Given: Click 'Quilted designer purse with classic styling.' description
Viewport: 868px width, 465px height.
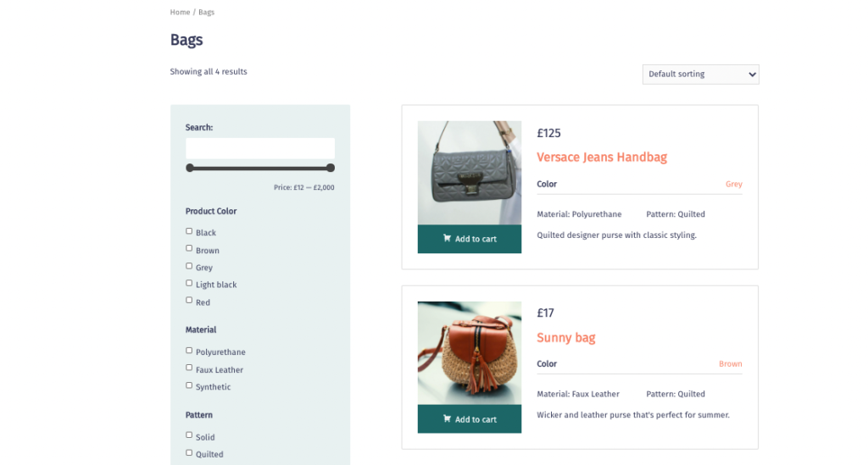Looking at the screenshot, I should (617, 235).
